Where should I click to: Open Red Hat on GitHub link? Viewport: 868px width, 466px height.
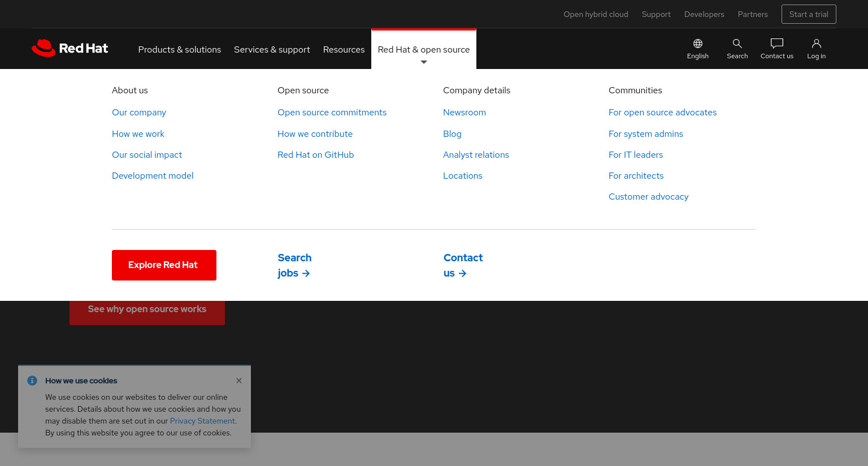click(315, 155)
